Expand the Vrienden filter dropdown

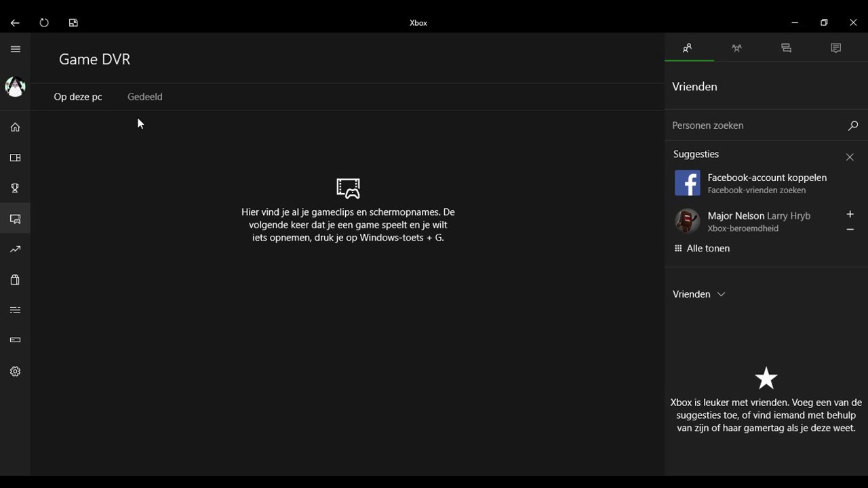coord(698,294)
